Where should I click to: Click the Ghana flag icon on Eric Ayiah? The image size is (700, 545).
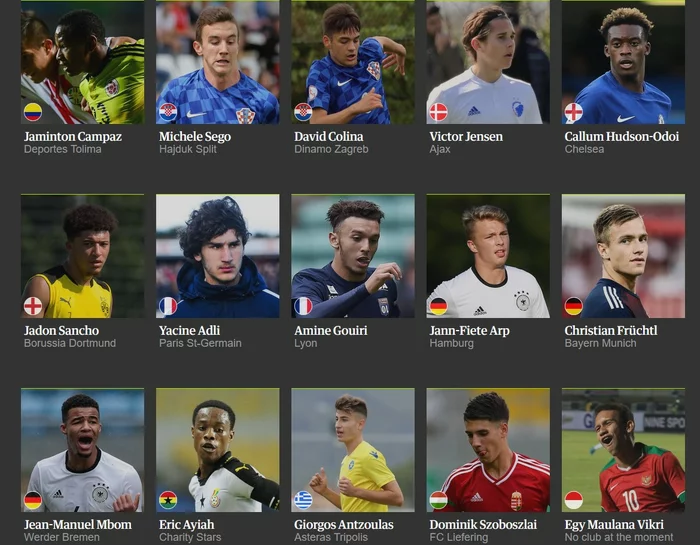coord(168,500)
